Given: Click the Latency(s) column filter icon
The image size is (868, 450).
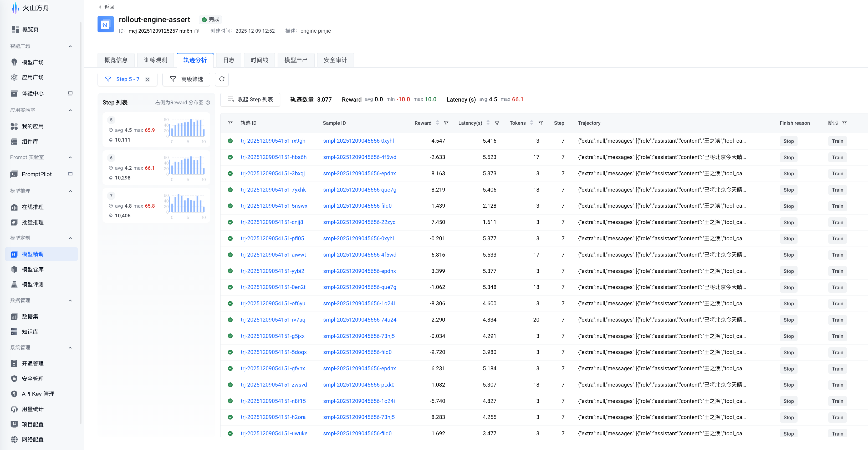Looking at the screenshot, I should click(x=497, y=123).
